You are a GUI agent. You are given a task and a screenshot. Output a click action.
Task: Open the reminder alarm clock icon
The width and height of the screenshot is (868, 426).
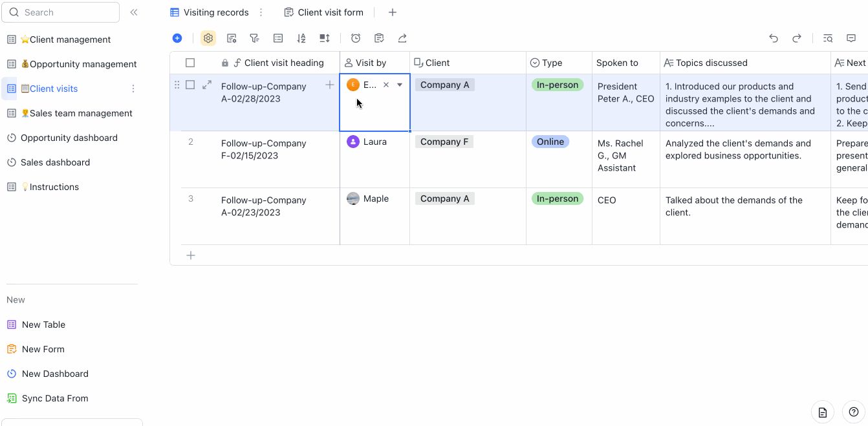point(356,38)
